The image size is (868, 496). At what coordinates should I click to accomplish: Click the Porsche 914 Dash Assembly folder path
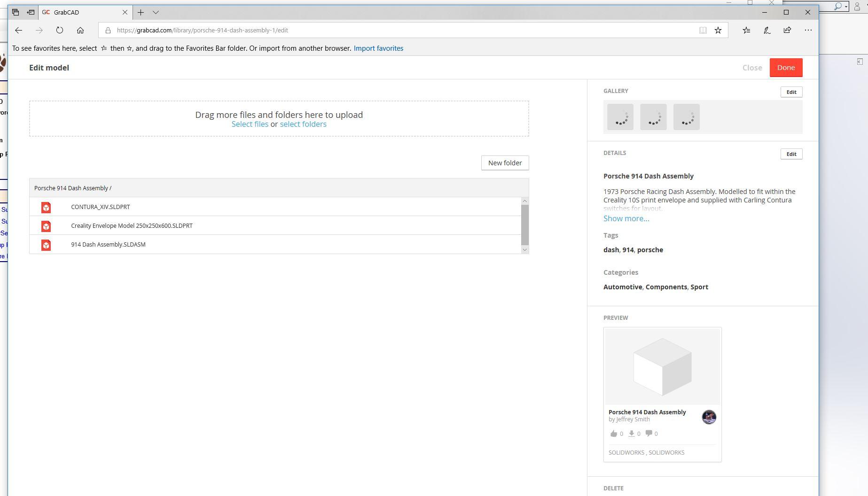tap(72, 188)
